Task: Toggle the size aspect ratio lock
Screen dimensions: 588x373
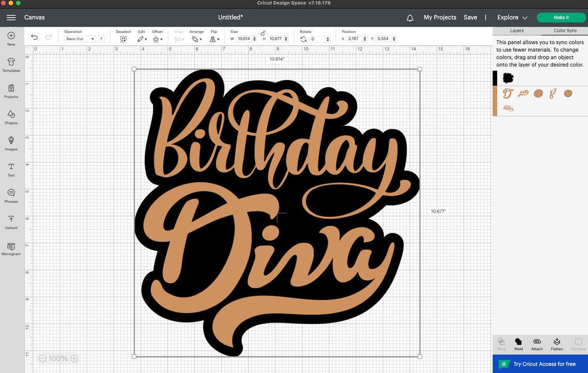Action: [x=262, y=34]
